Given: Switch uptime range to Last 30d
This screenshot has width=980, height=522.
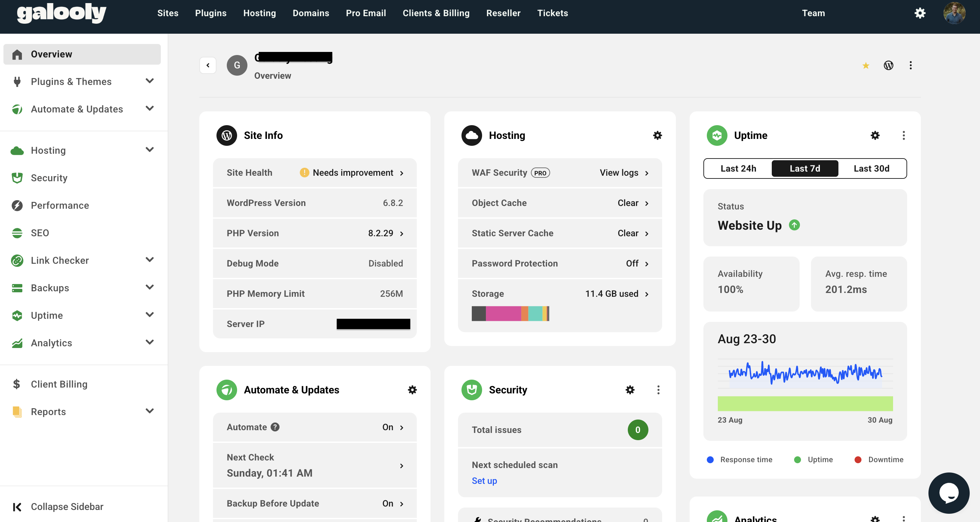Looking at the screenshot, I should 871,168.
